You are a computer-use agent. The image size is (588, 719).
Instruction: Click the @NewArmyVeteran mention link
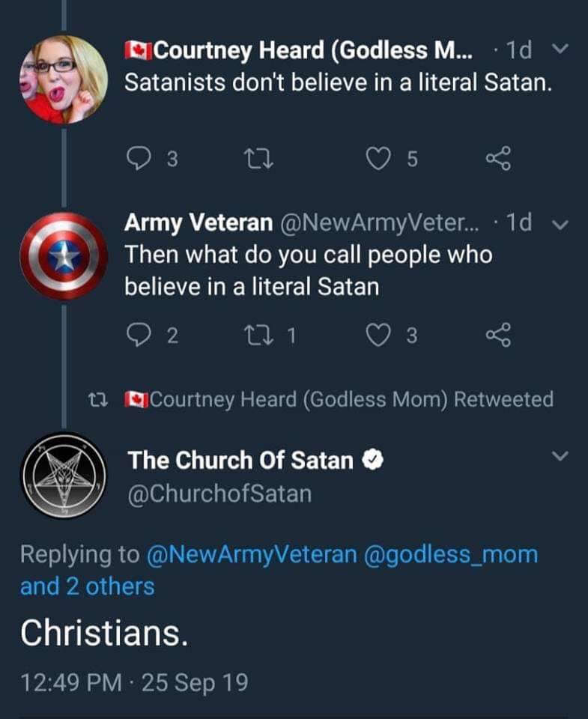252,555
